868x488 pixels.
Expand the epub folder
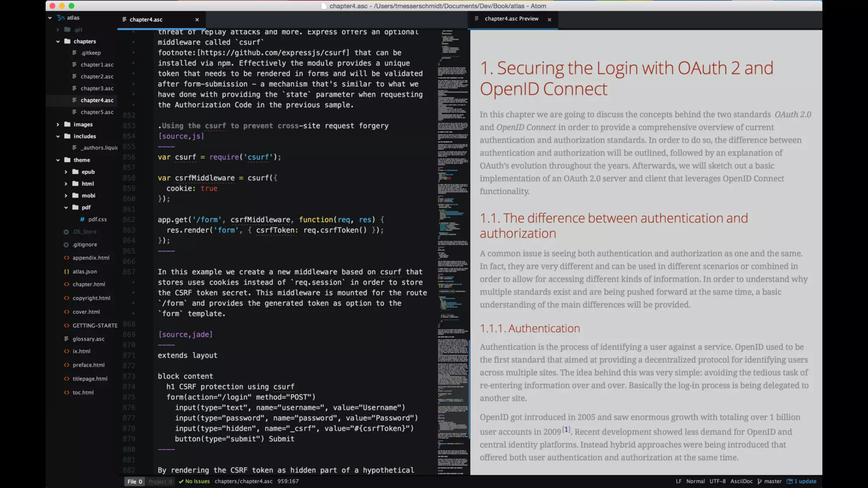coord(66,172)
